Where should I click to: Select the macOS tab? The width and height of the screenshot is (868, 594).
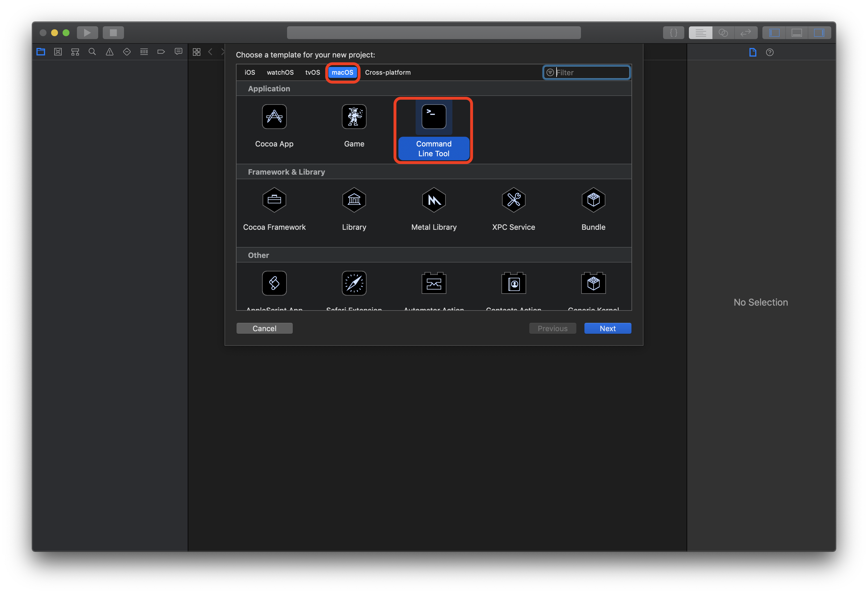[x=342, y=72]
